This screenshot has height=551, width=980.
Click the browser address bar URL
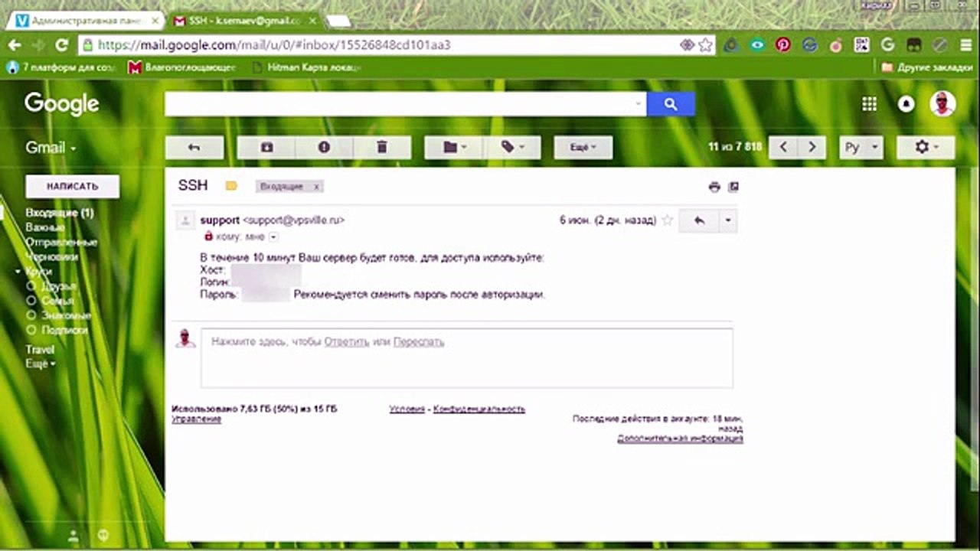(275, 45)
